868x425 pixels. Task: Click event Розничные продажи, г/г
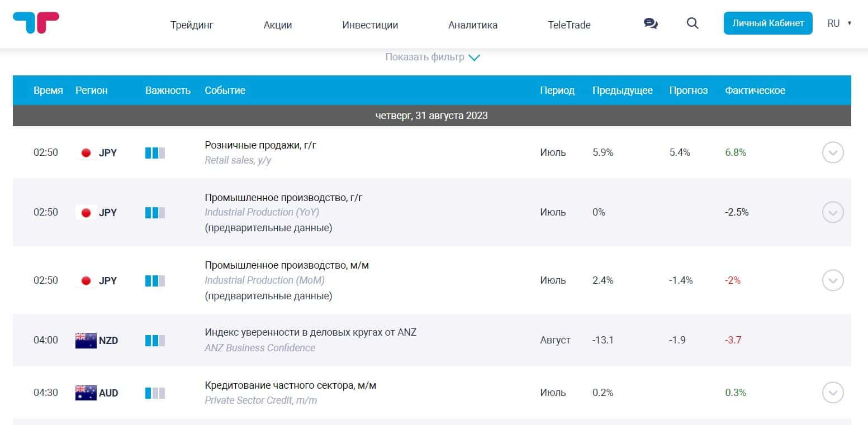260,145
